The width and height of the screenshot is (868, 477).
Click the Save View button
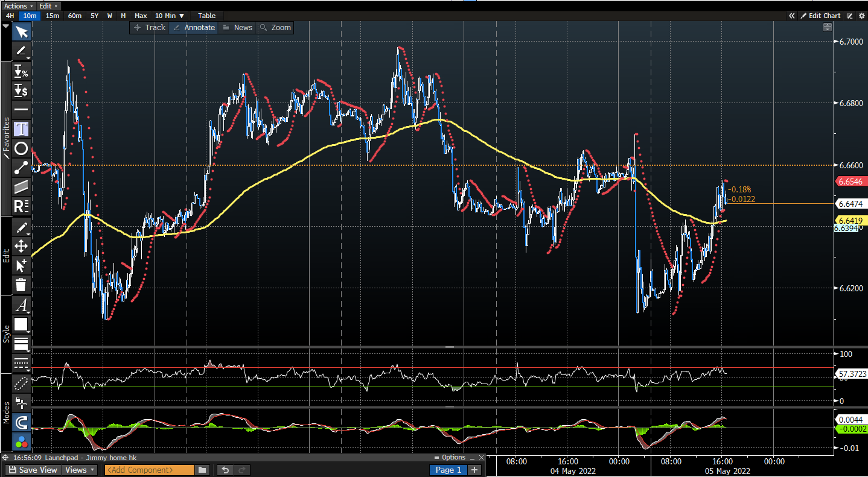tap(33, 470)
